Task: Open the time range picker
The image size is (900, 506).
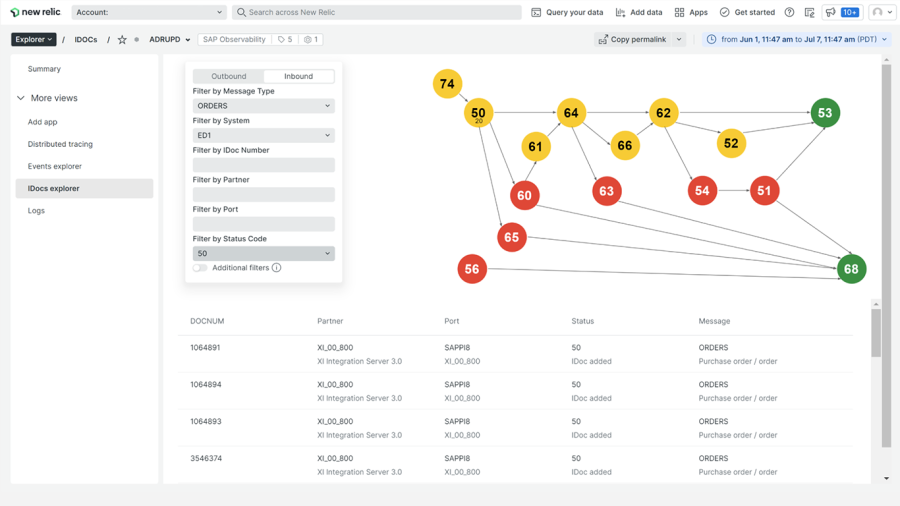Action: [x=797, y=40]
